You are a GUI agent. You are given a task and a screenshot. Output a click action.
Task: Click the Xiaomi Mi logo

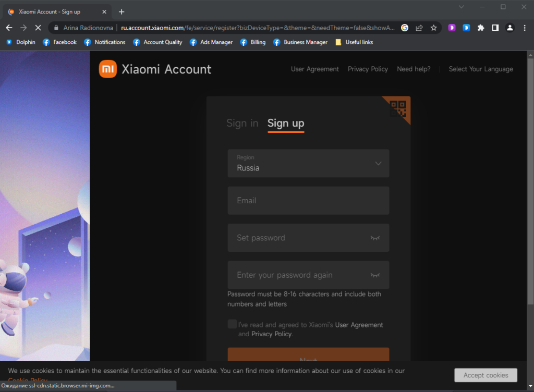click(108, 69)
